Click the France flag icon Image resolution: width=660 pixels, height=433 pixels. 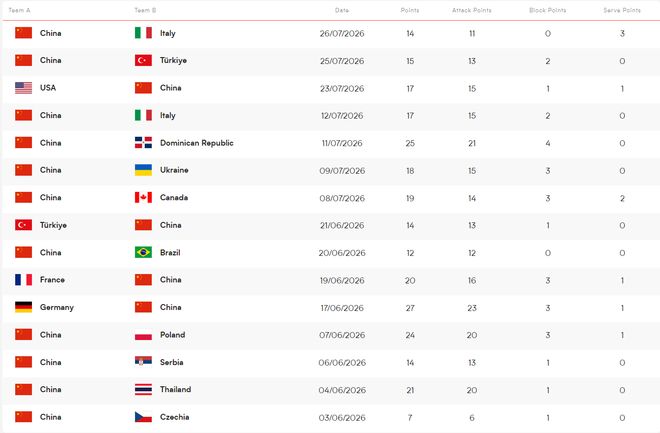point(24,280)
